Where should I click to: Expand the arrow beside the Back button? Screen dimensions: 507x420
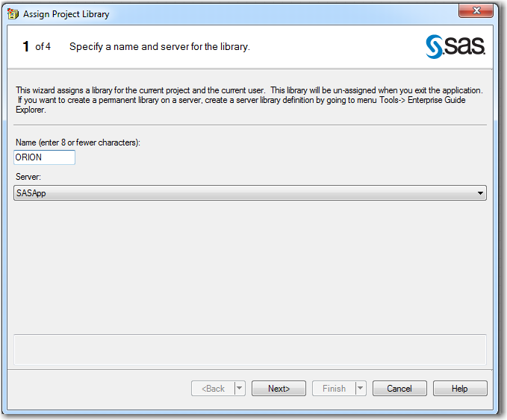pos(240,389)
